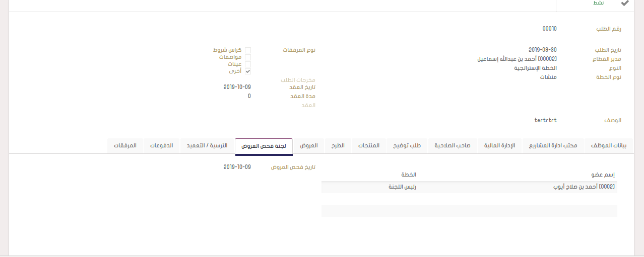Screen dimensions: 644x257
Task: Click the active status checkmark icon
Action: (x=625, y=3)
